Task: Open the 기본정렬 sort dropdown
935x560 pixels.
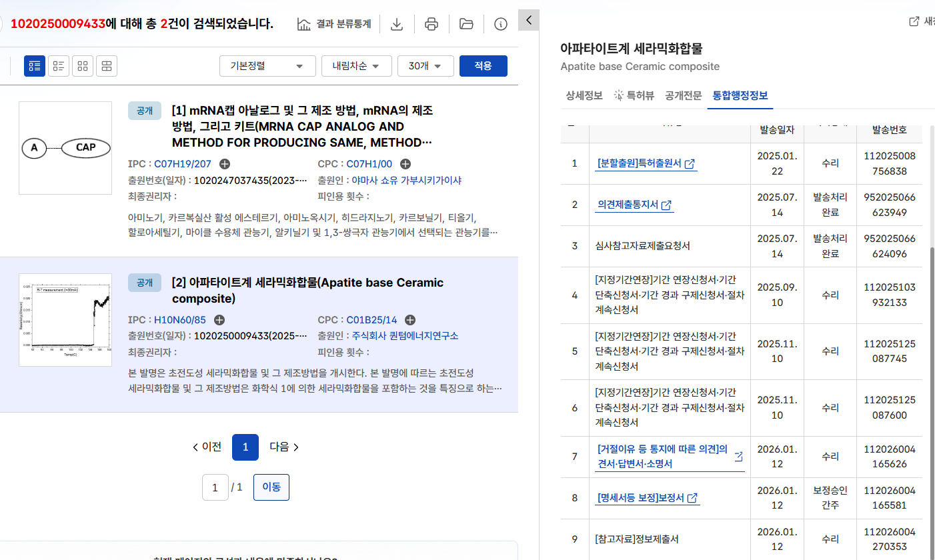Action: (267, 65)
